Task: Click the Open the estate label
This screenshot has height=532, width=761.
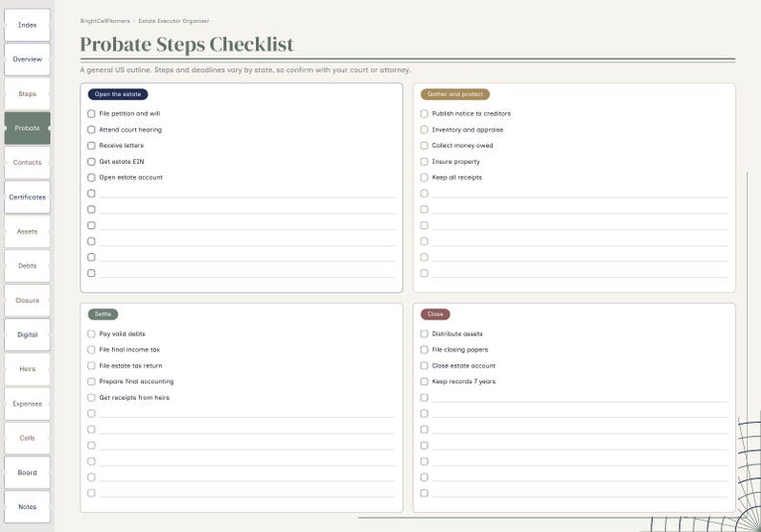Action: (118, 94)
